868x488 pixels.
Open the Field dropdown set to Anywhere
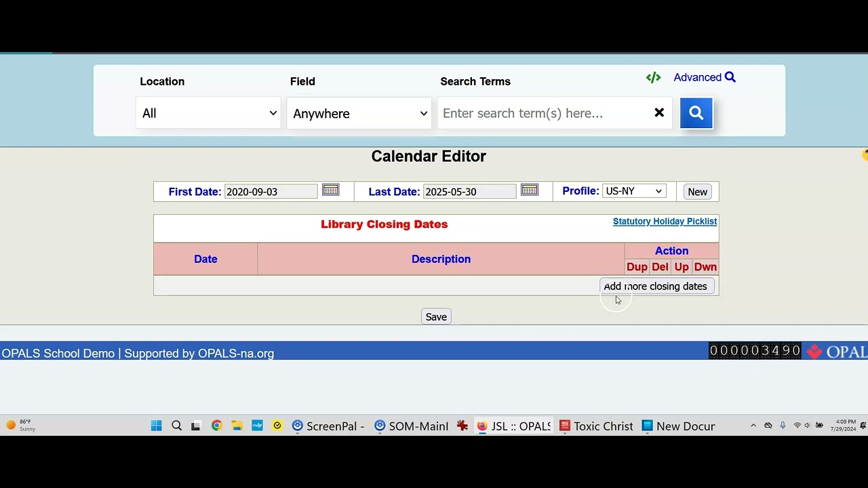[359, 113]
